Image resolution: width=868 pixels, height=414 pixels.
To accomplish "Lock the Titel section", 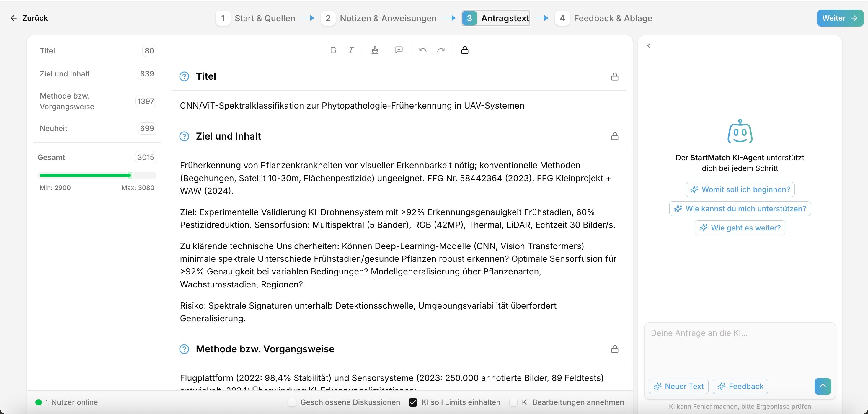I will tap(615, 77).
